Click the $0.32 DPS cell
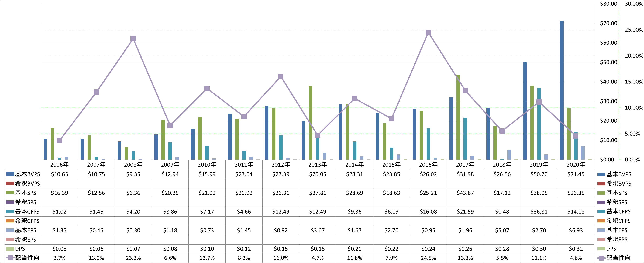The image size is (644, 263). pyautogui.click(x=576, y=249)
